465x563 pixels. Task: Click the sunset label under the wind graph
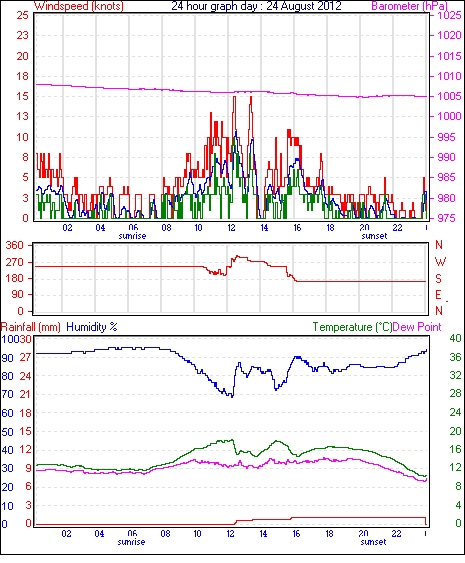click(374, 236)
